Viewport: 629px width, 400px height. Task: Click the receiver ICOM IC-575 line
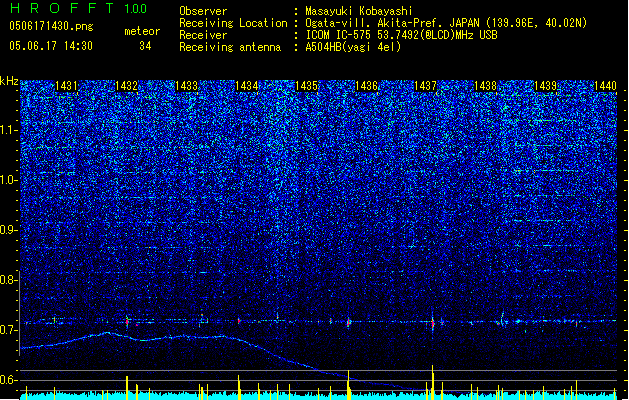click(x=401, y=35)
